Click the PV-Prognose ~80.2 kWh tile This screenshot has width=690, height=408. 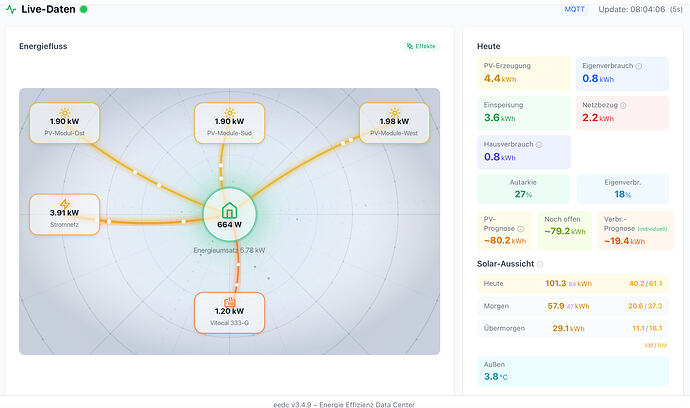(505, 231)
